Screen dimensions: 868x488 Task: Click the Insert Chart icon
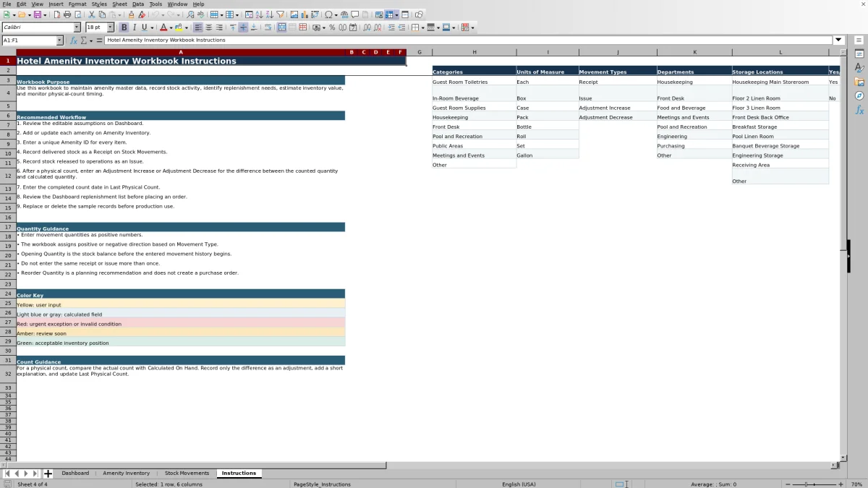coord(305,14)
